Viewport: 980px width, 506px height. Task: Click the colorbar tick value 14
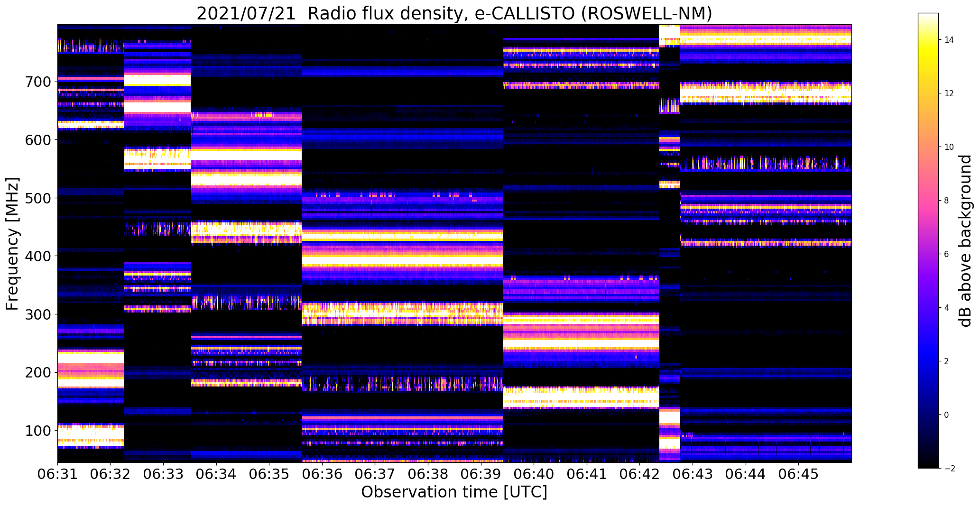click(949, 40)
